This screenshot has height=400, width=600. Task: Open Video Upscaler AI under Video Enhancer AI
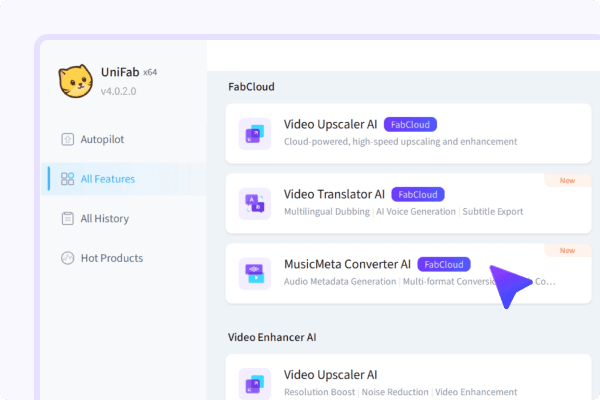pos(408,377)
